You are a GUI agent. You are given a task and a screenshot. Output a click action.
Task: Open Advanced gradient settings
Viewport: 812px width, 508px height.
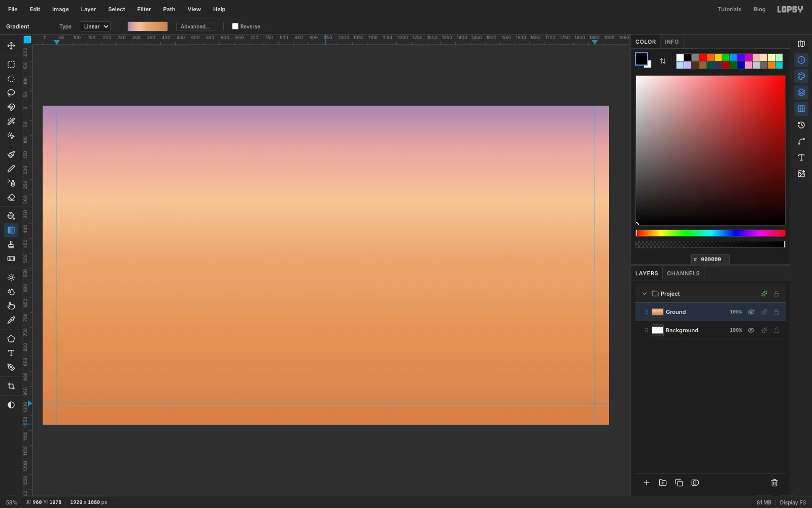pyautogui.click(x=195, y=26)
